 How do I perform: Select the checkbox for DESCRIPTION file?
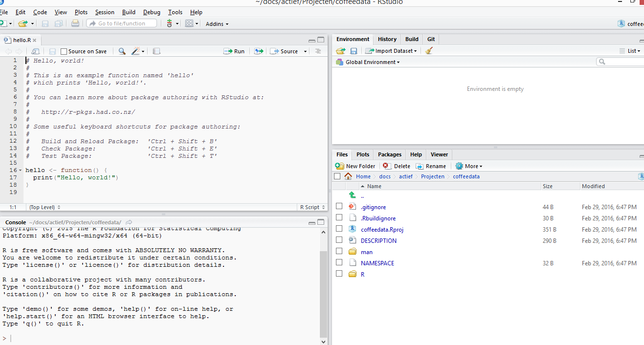tap(339, 240)
